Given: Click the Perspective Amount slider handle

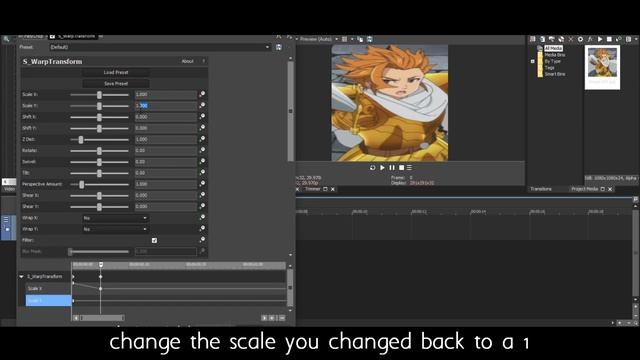Looking at the screenshot, I should click(82, 184).
